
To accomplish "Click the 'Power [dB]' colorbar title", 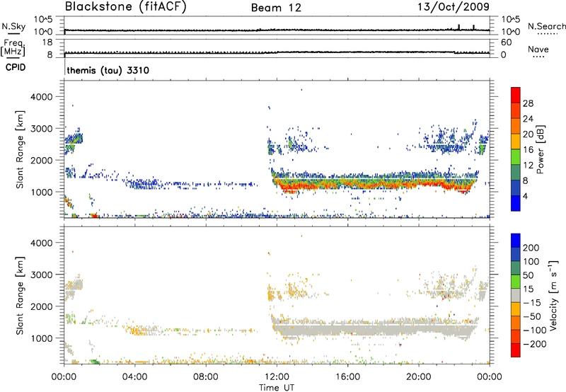I will pyautogui.click(x=540, y=149).
